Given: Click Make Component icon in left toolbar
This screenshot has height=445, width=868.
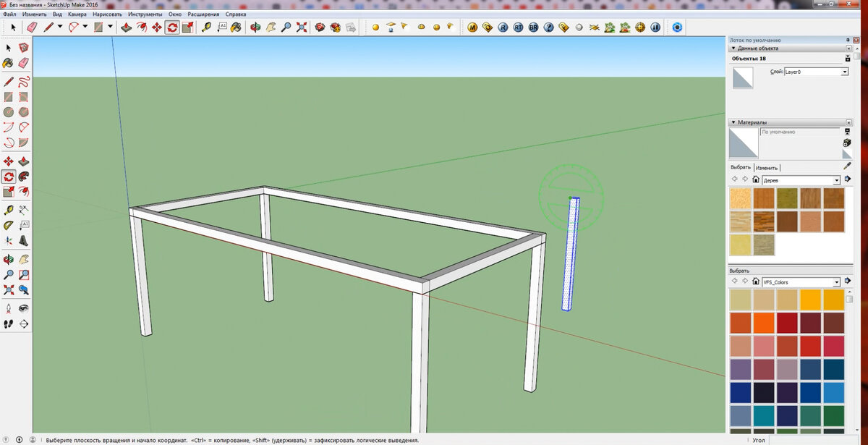Looking at the screenshot, I should (24, 47).
